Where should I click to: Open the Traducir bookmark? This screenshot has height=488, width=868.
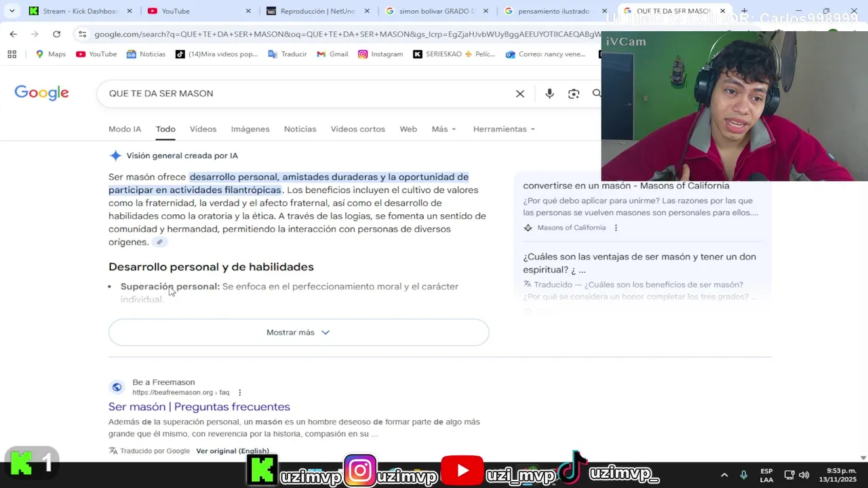click(288, 54)
